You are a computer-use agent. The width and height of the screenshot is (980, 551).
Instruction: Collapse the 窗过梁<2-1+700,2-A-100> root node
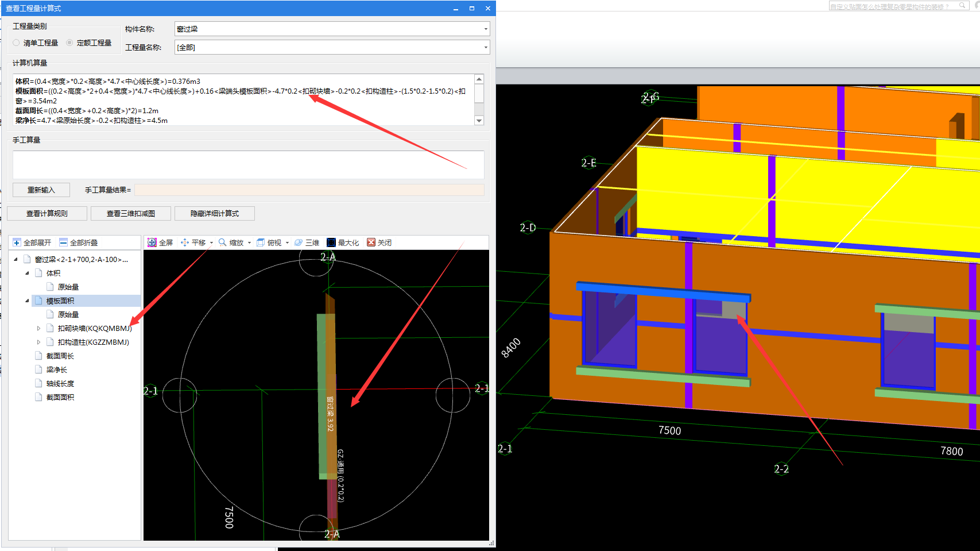(16, 260)
